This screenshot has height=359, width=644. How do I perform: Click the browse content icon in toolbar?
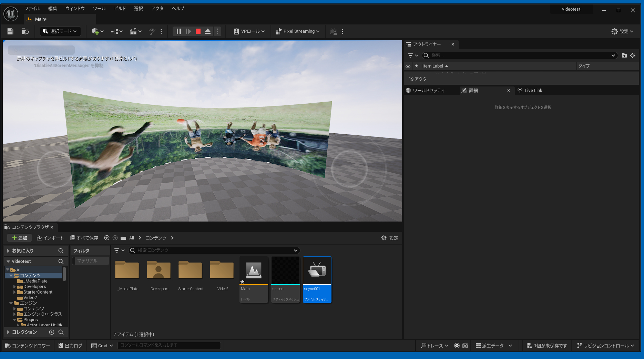[x=25, y=31]
